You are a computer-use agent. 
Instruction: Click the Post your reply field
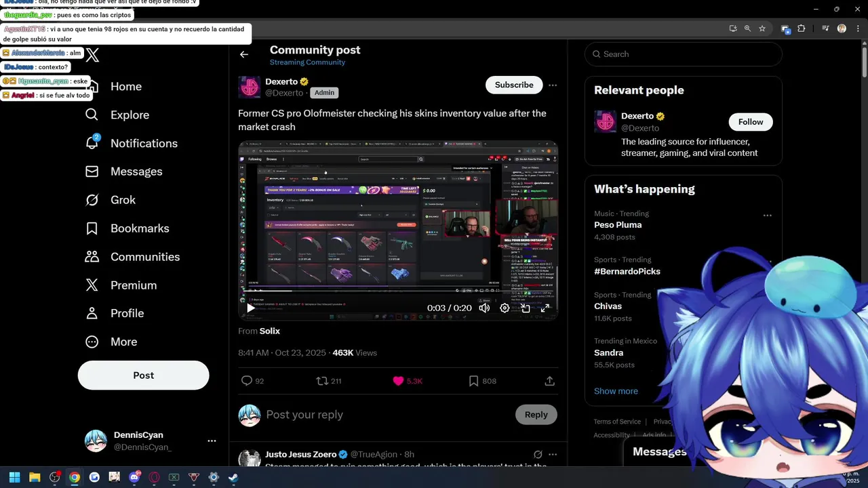387,415
